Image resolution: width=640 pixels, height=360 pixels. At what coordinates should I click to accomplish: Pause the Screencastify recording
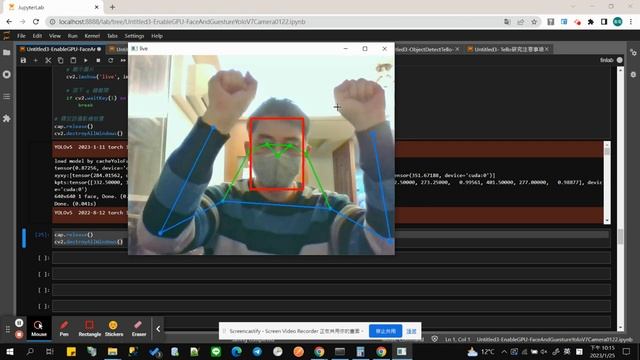pyautogui.click(x=19, y=323)
